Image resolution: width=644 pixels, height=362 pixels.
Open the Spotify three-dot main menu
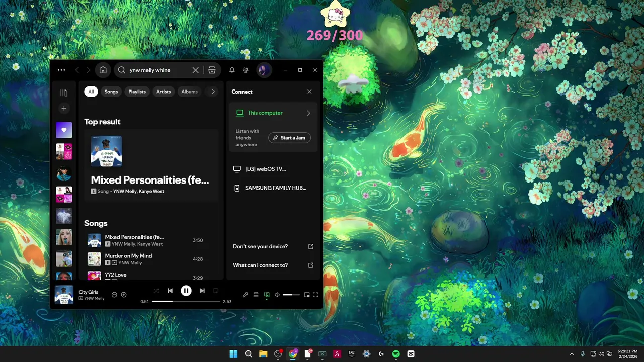pyautogui.click(x=61, y=70)
